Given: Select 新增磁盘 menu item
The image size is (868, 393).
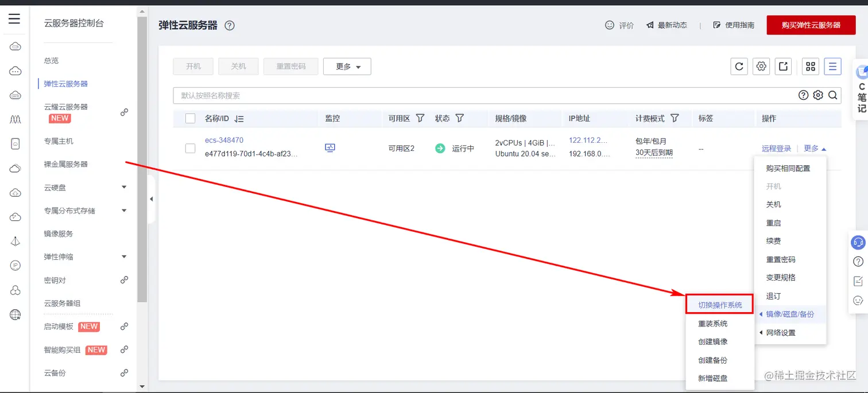Looking at the screenshot, I should pyautogui.click(x=712, y=379).
